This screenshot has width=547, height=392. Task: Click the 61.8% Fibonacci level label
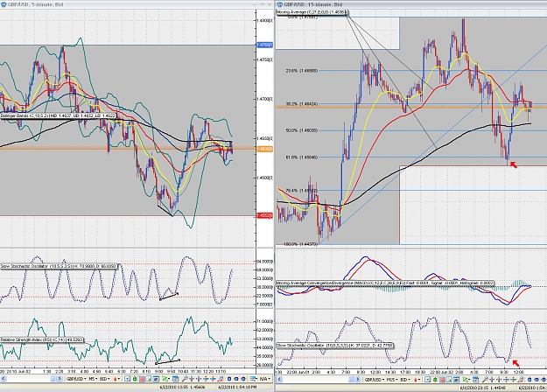(x=302, y=157)
